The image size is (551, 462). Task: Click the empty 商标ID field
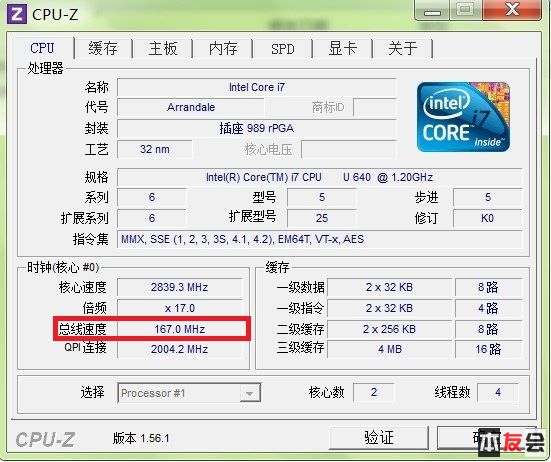(x=375, y=107)
